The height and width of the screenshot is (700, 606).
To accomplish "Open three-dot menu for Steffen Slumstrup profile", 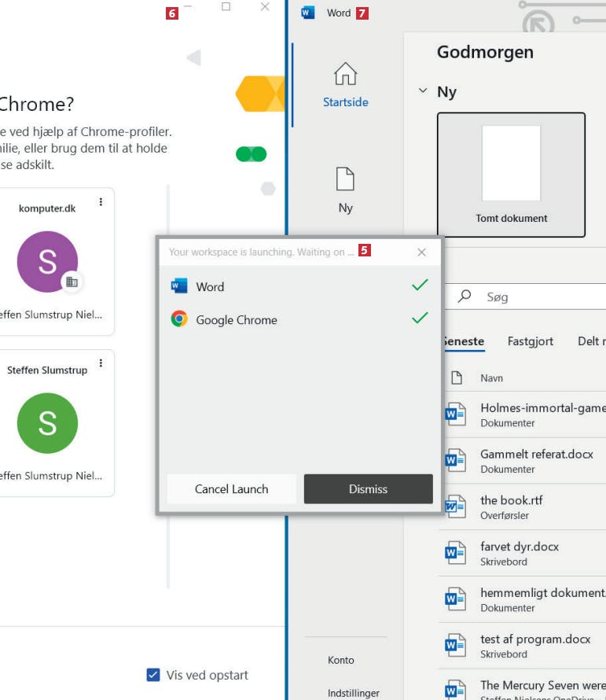I will [101, 363].
